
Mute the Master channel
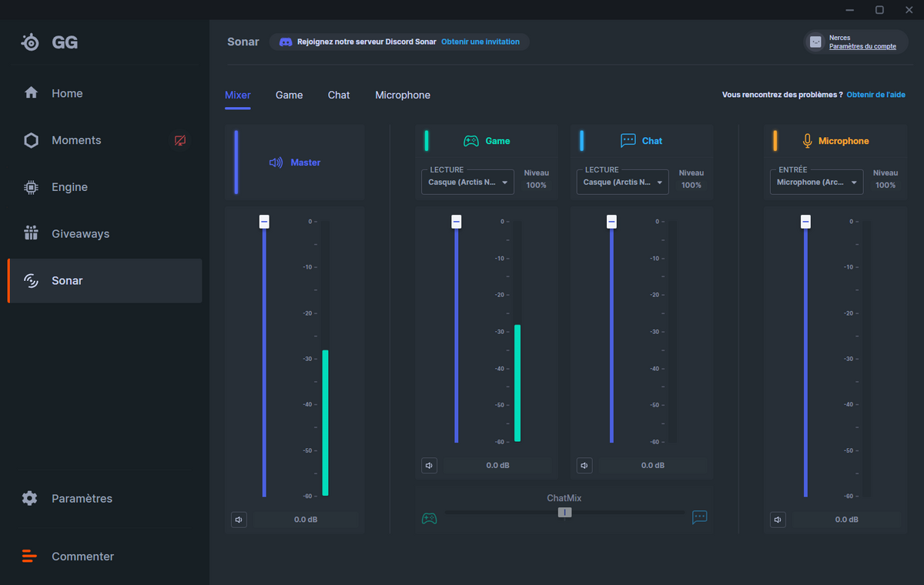(239, 520)
